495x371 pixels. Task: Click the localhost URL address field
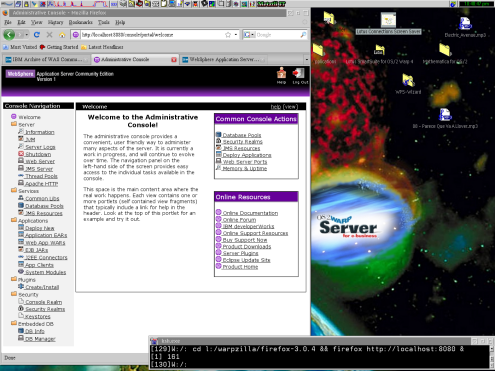coord(152,35)
